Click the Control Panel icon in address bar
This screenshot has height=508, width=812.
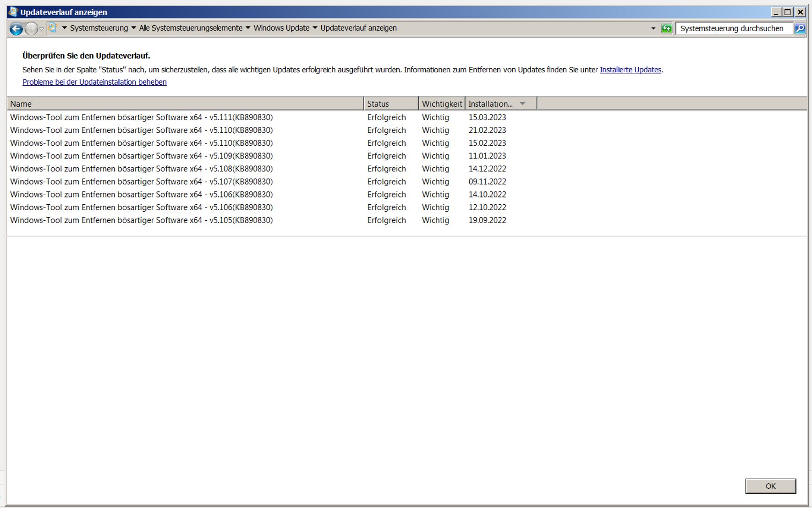53,28
